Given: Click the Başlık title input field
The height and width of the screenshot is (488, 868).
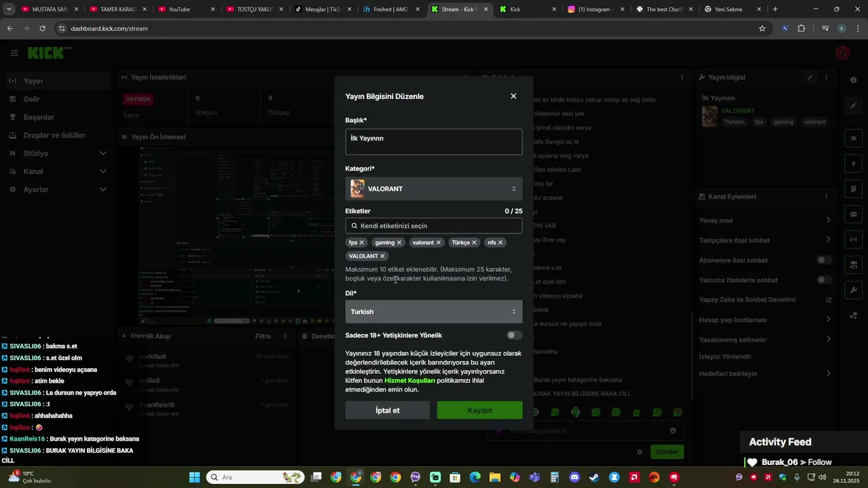Looking at the screenshot, I should [433, 142].
